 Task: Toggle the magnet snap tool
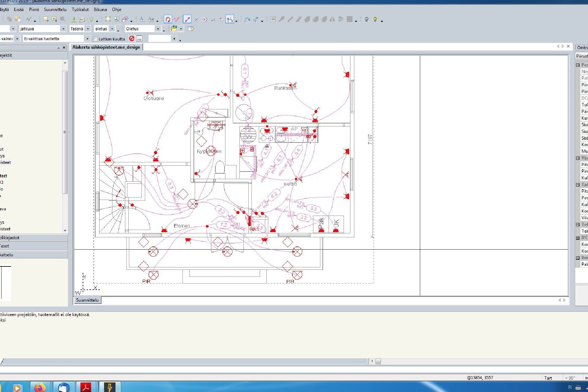click(x=168, y=19)
